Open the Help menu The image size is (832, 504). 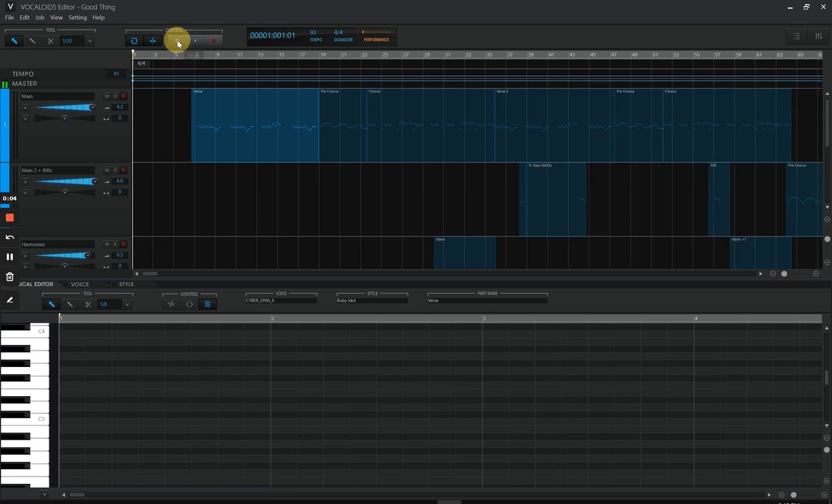(x=98, y=18)
